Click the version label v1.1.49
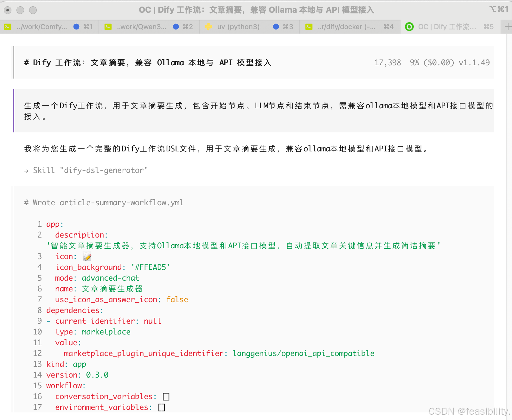This screenshot has height=420, width=512. tap(474, 63)
